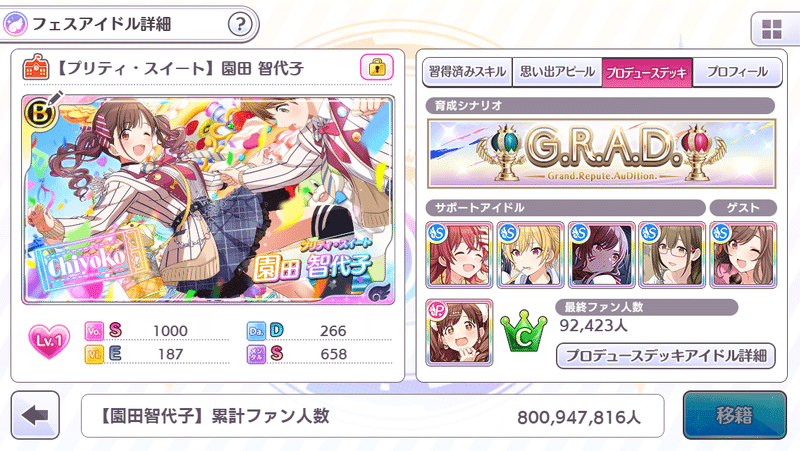Open the grid menu icon

[x=772, y=30]
